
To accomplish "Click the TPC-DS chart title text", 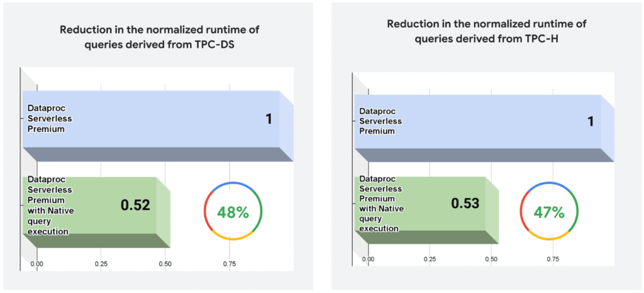I will pos(159,36).
